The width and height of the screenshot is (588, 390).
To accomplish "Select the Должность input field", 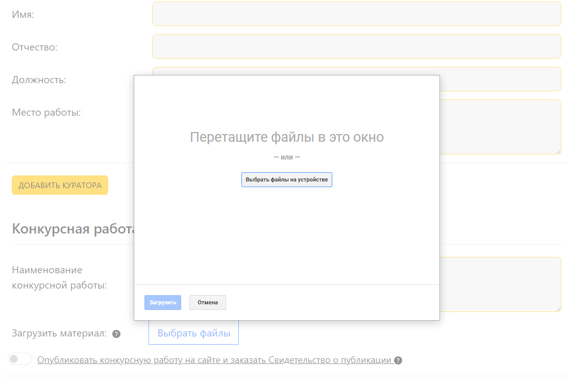I will pos(500,79).
